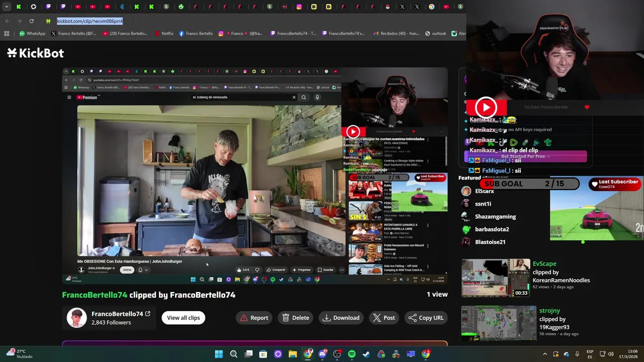Post the clip to X

pyautogui.click(x=384, y=318)
